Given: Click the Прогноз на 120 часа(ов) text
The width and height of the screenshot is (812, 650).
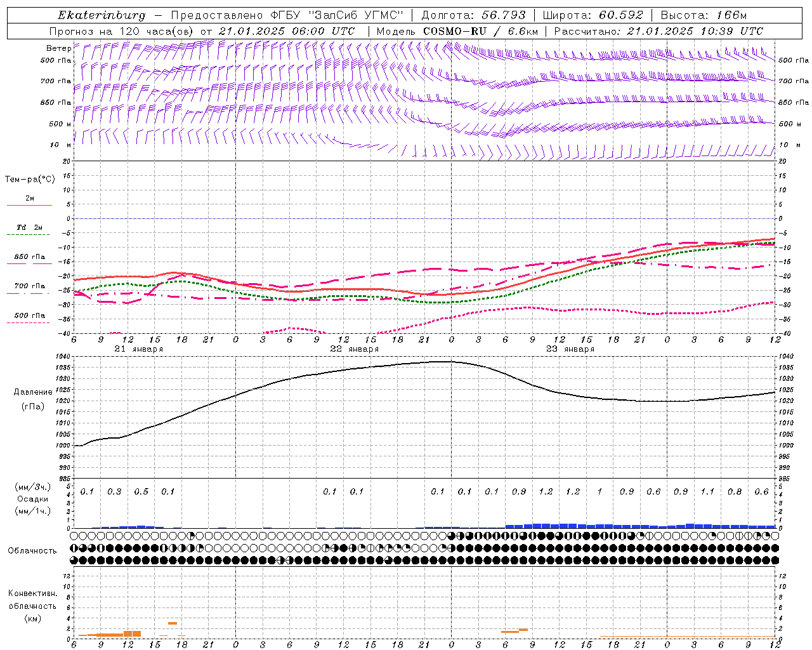Looking at the screenshot, I should tap(202, 31).
